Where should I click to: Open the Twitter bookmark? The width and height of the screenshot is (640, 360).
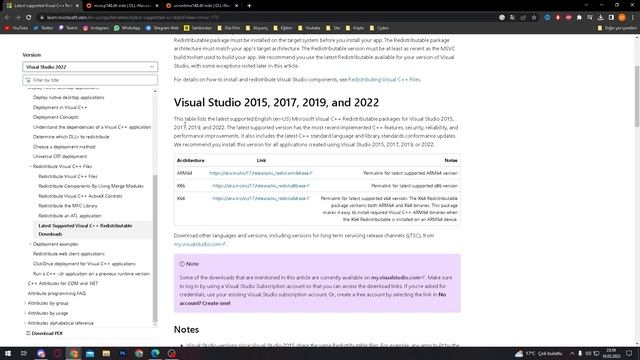pyautogui.click(x=43, y=28)
